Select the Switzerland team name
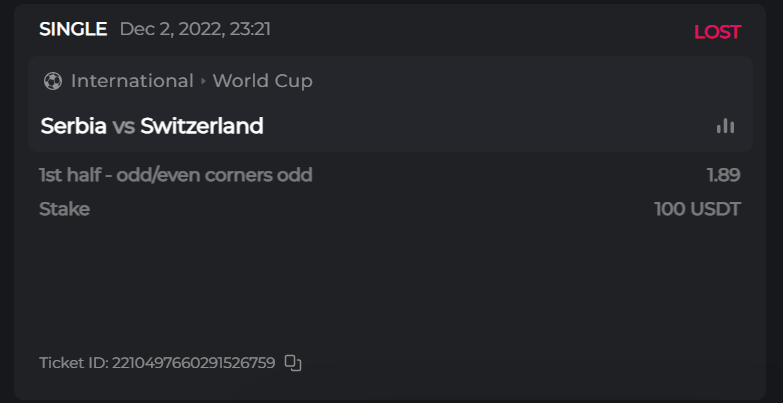Screen dimensions: 783x403 202,126
